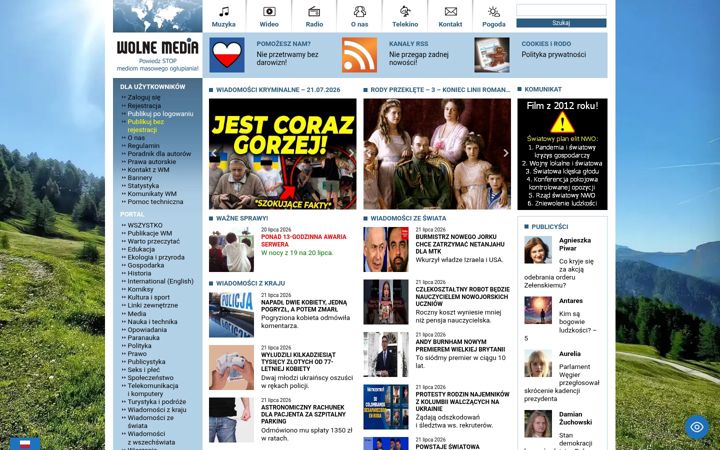
Task: Click Agnieszka Piwar author photo
Action: click(x=538, y=250)
